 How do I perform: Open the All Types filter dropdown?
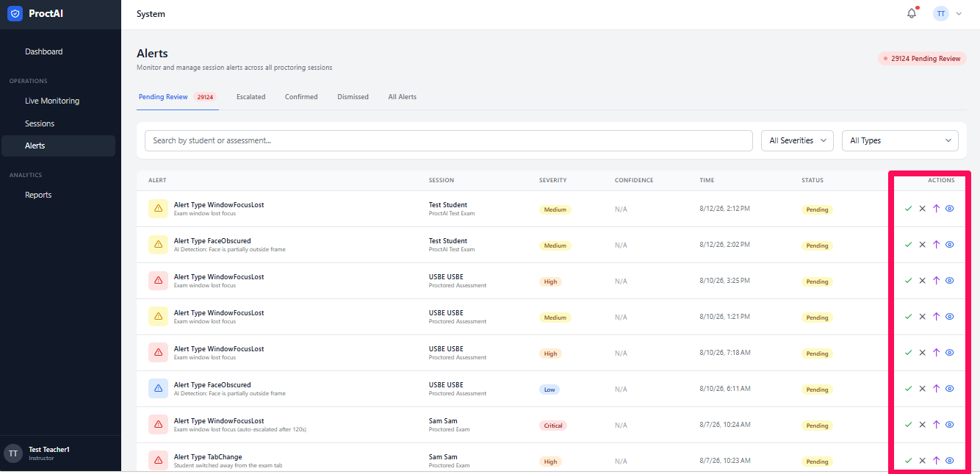click(x=900, y=140)
